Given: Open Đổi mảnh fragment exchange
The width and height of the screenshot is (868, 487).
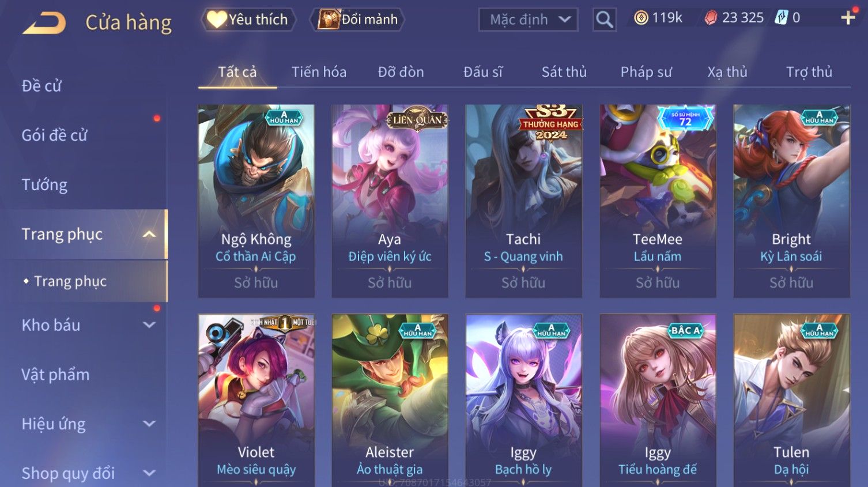Looking at the screenshot, I should click(357, 20).
